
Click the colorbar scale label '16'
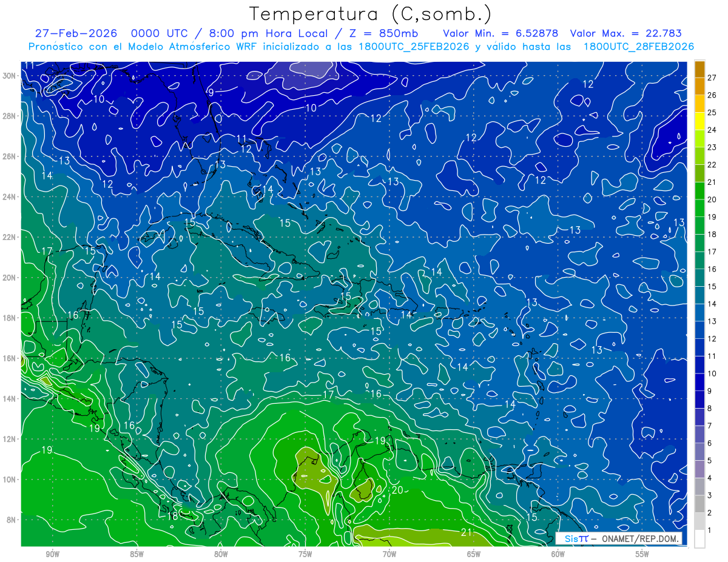coord(713,269)
